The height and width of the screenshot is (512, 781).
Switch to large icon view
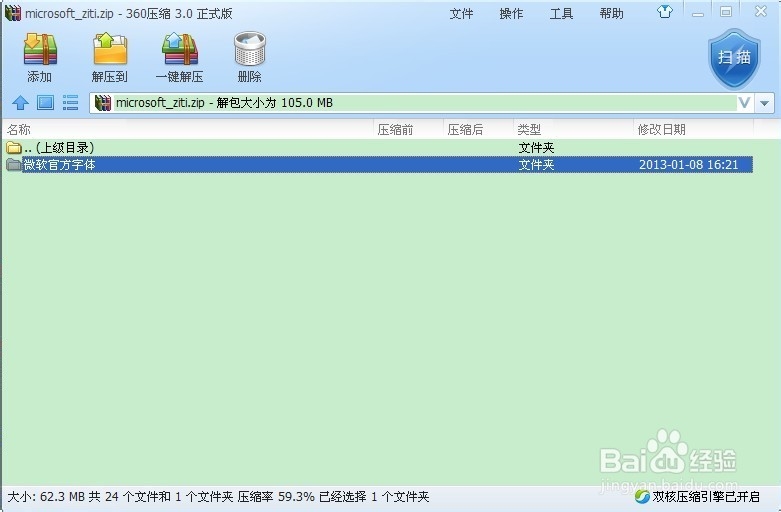pos(45,103)
